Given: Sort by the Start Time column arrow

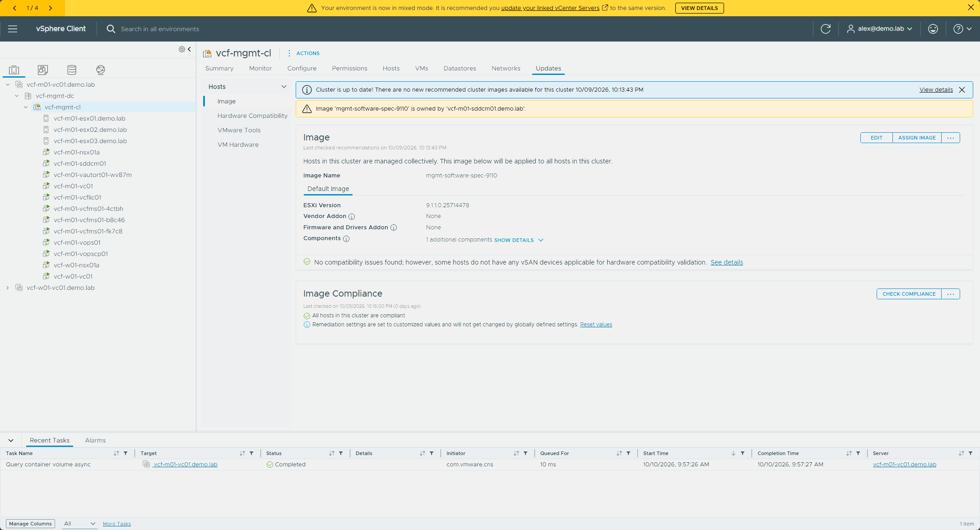Looking at the screenshot, I should (734, 453).
